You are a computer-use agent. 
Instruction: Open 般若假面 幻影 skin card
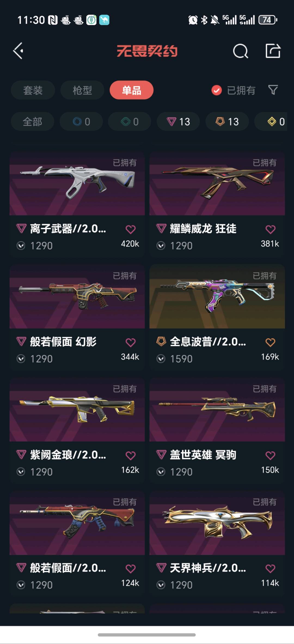point(77,318)
